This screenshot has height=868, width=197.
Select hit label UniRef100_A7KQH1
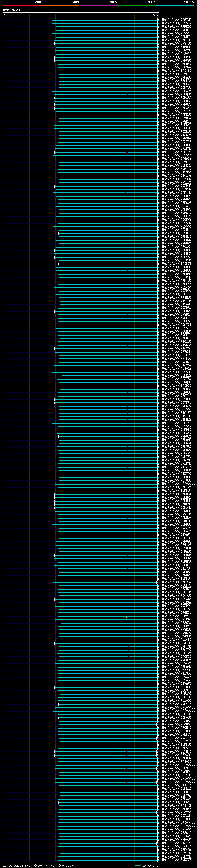(x=177, y=94)
